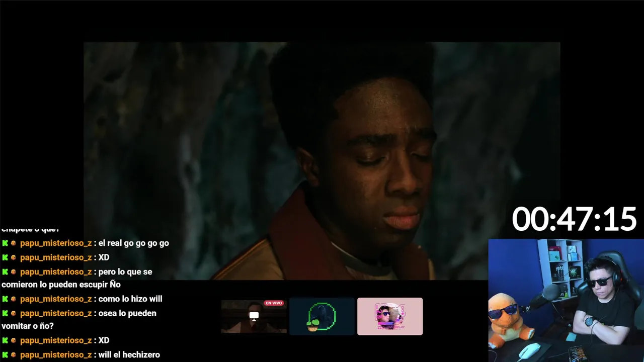Click the K badge beside 'como lo hizo will'
644x362 pixels.
point(5,299)
